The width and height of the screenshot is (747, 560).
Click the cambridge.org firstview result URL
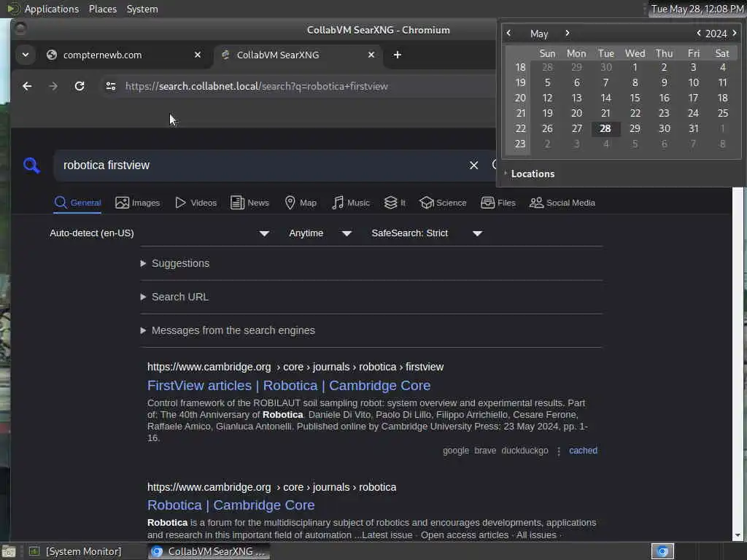295,367
